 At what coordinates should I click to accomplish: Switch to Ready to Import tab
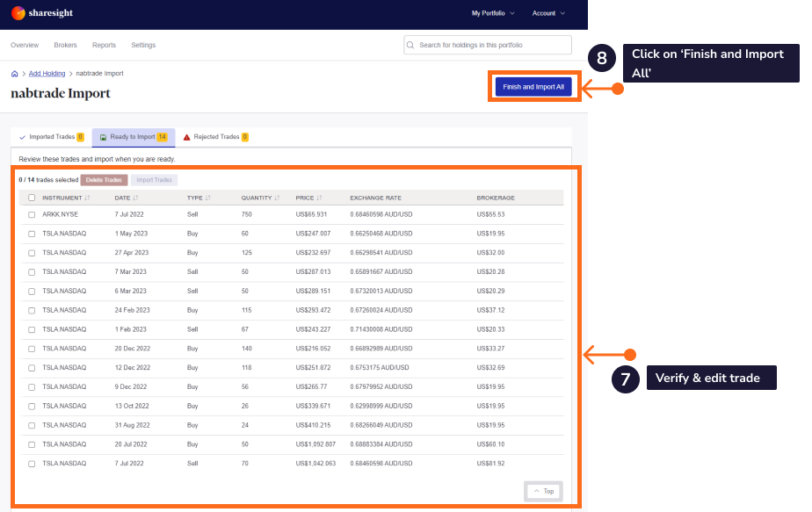[x=134, y=137]
